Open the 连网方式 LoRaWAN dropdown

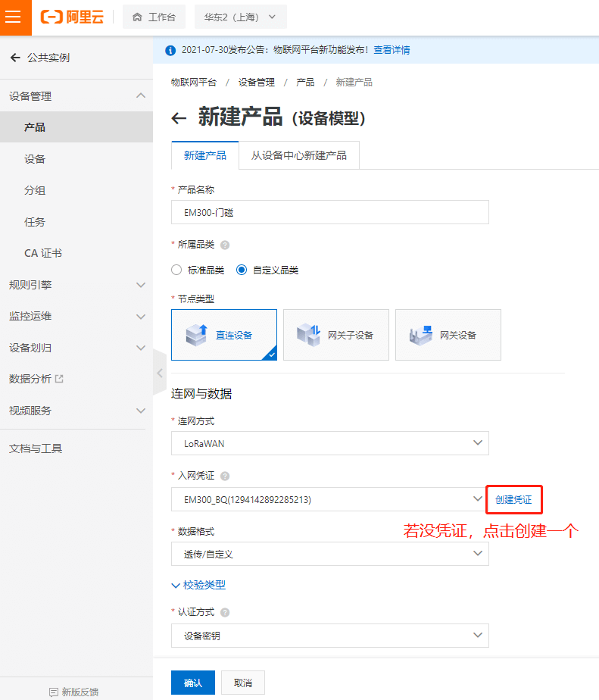click(330, 443)
